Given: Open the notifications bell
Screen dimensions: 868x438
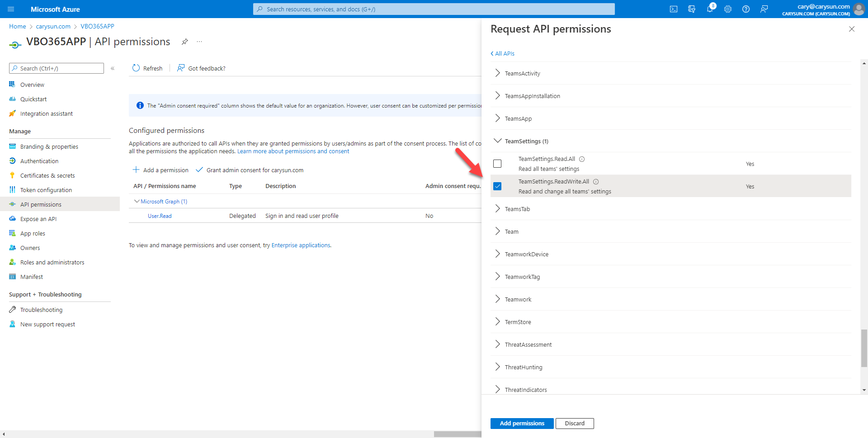Looking at the screenshot, I should (710, 9).
